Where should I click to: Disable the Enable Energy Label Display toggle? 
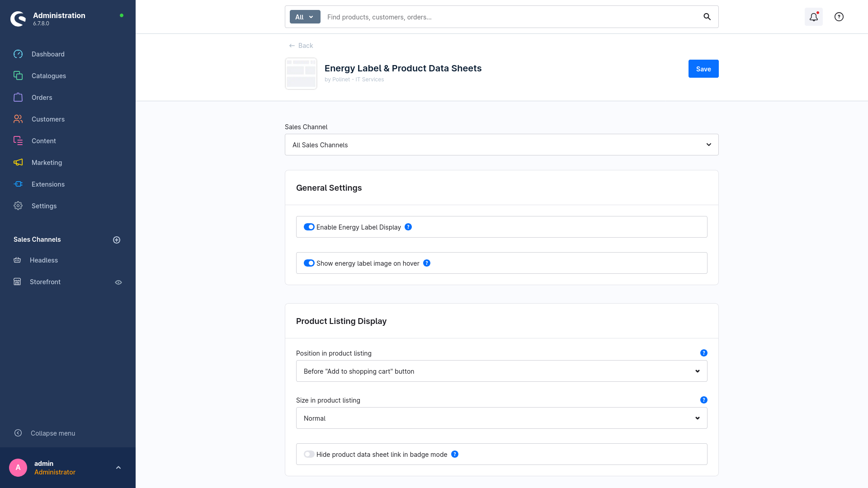tap(309, 227)
